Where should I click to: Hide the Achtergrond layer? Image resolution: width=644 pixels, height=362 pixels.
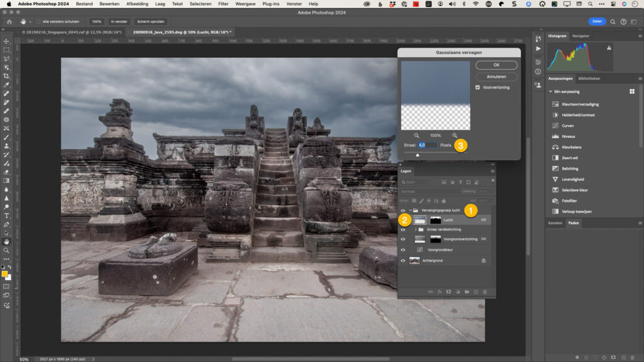point(403,261)
